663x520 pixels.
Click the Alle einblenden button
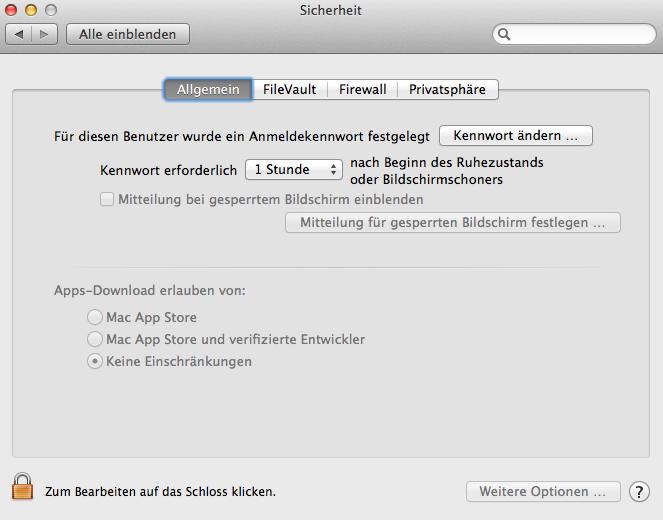click(x=128, y=34)
